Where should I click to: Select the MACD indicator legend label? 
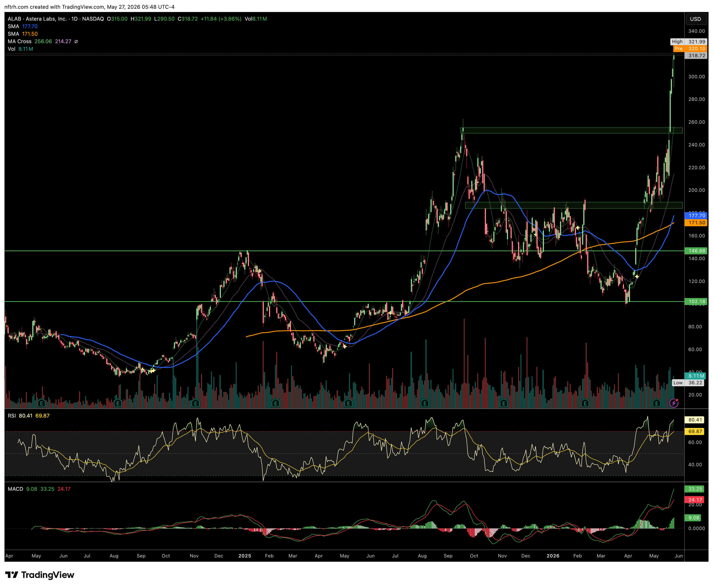click(16, 489)
